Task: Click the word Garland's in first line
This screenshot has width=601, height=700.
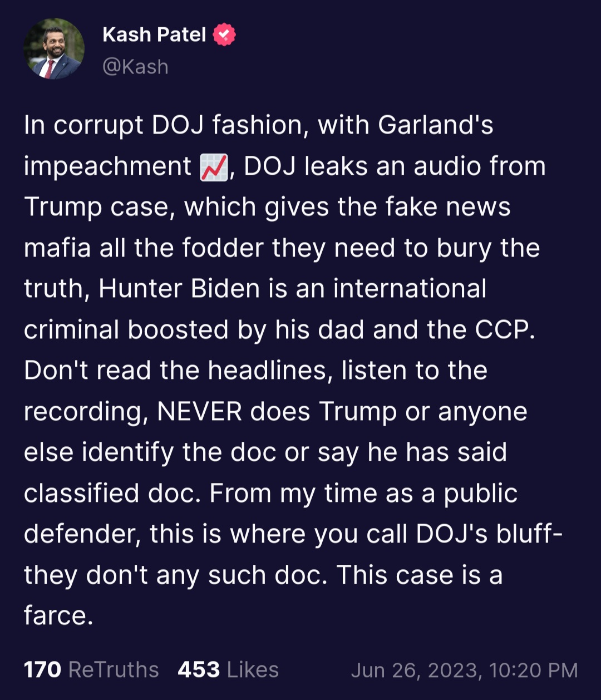Action: tap(436, 125)
